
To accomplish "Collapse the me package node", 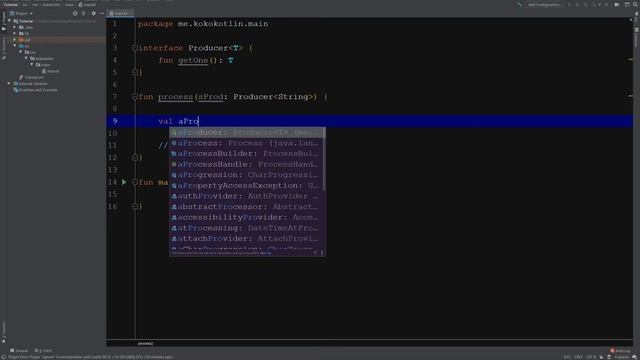I will tap(21, 52).
